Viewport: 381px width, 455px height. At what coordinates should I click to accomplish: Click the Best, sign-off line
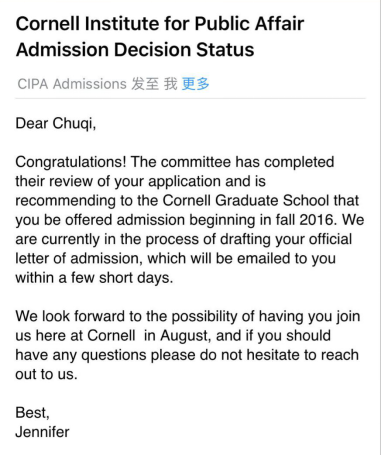32,413
